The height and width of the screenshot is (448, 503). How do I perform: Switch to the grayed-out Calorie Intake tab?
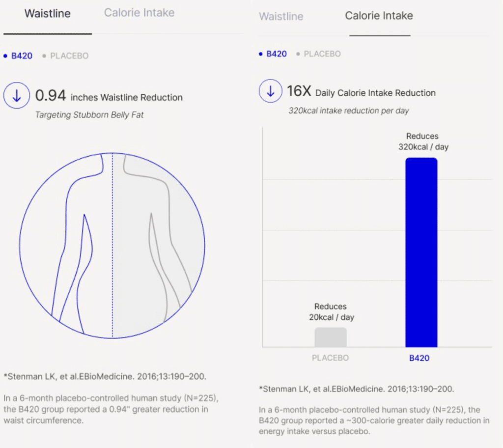pyautogui.click(x=139, y=12)
